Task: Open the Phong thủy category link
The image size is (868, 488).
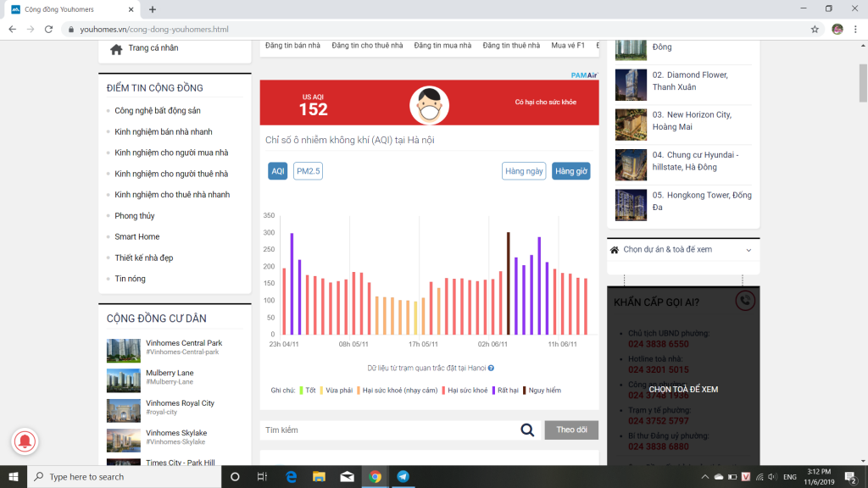Action: pyautogui.click(x=135, y=216)
